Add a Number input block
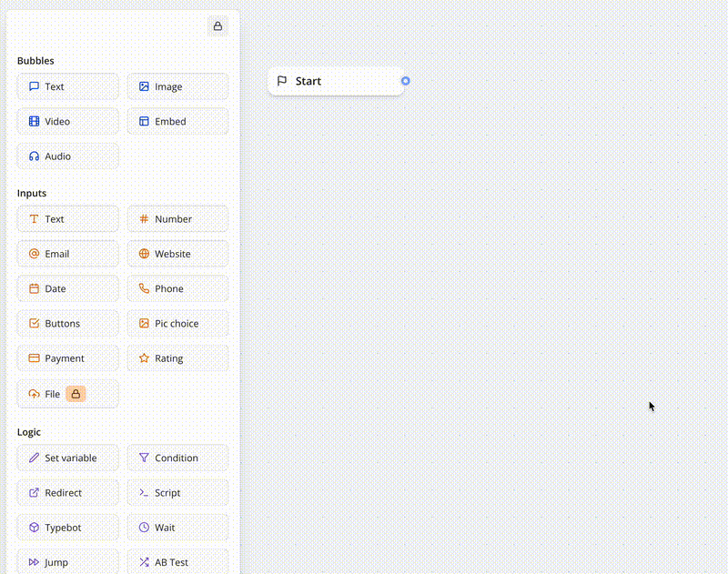 coord(177,219)
